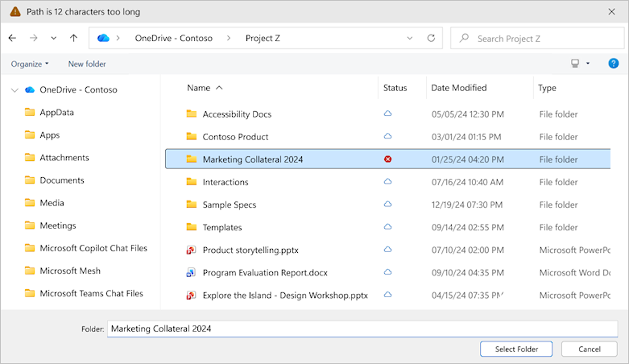Click the cloud status icon for Sample Specs

tap(387, 204)
